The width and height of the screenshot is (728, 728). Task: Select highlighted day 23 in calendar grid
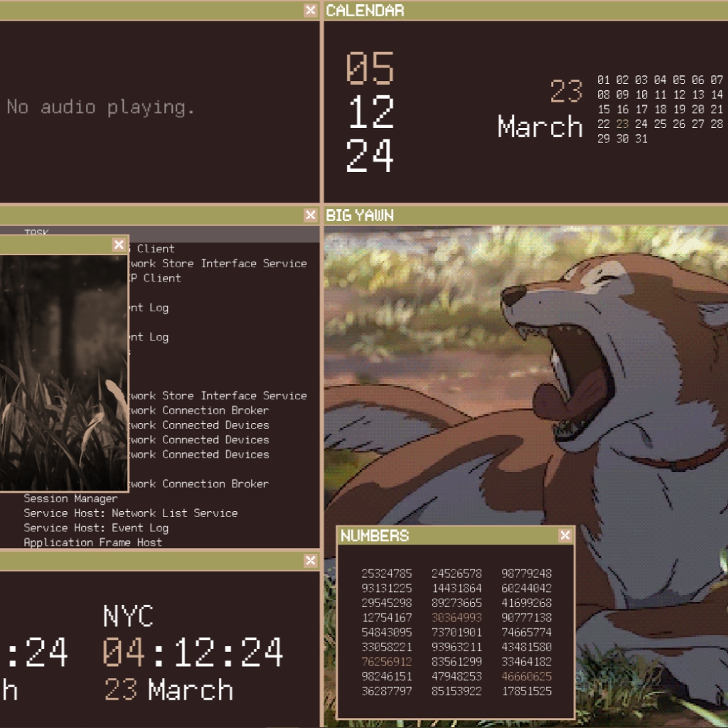pyautogui.click(x=623, y=124)
